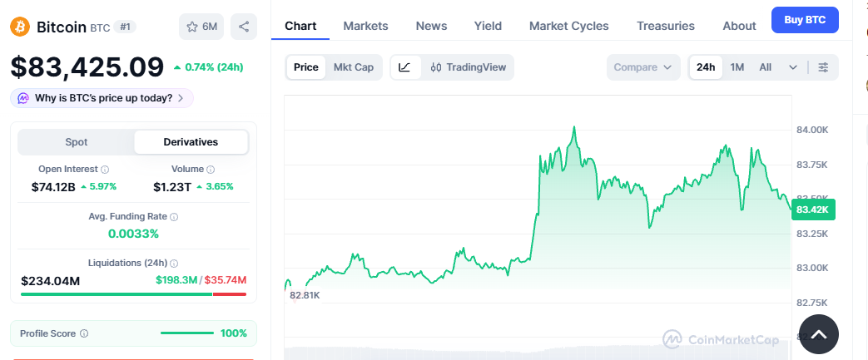Image resolution: width=868 pixels, height=360 pixels.
Task: Open Avg. Funding Rate info icon
Action: point(175,217)
